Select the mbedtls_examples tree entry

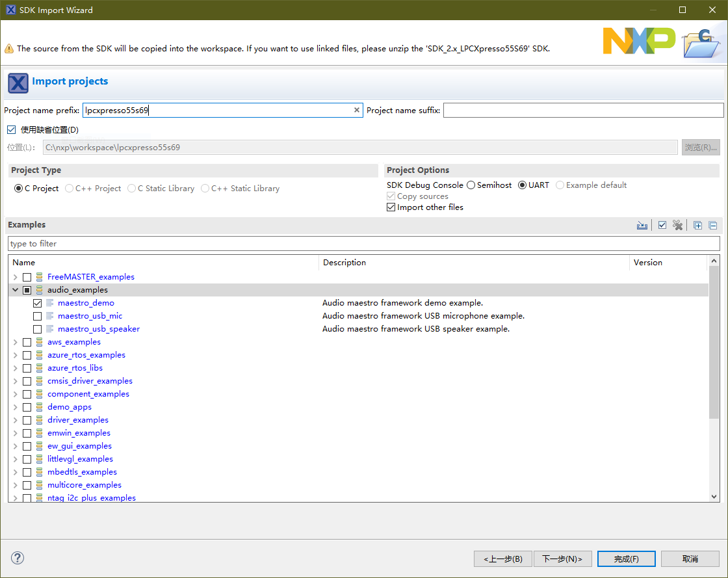(82, 471)
